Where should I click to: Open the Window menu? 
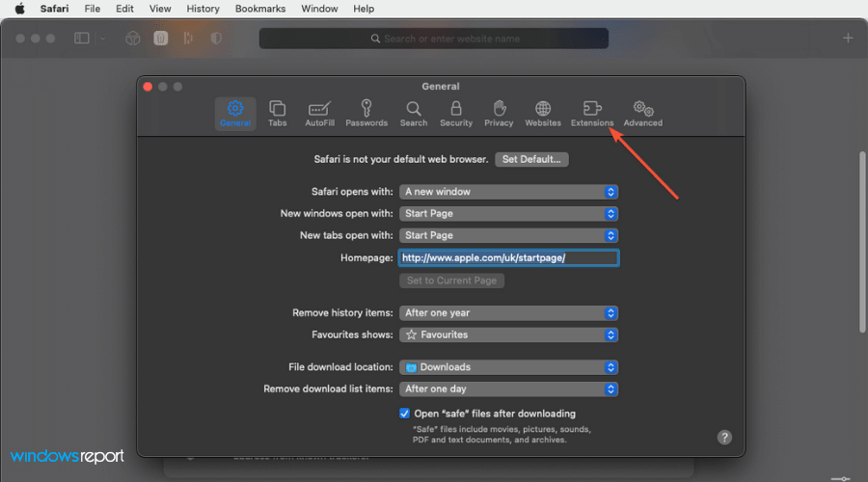coord(319,9)
